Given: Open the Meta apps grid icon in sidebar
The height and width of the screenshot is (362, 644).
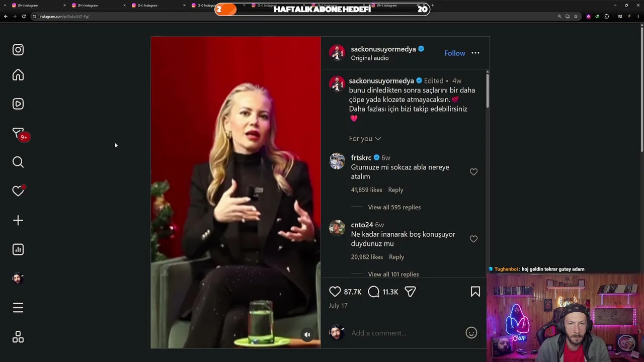Looking at the screenshot, I should click(18, 337).
